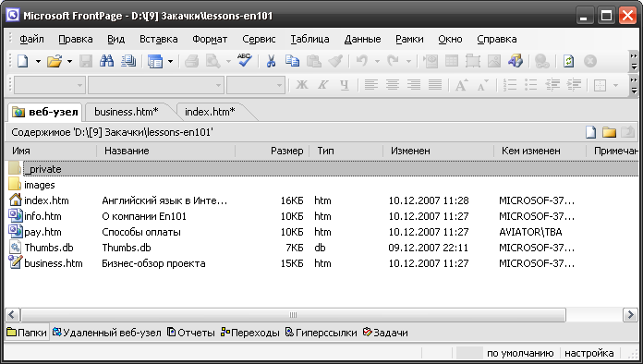Click the New page icon in toolbar
The width and height of the screenshot is (643, 364).
coord(23,62)
